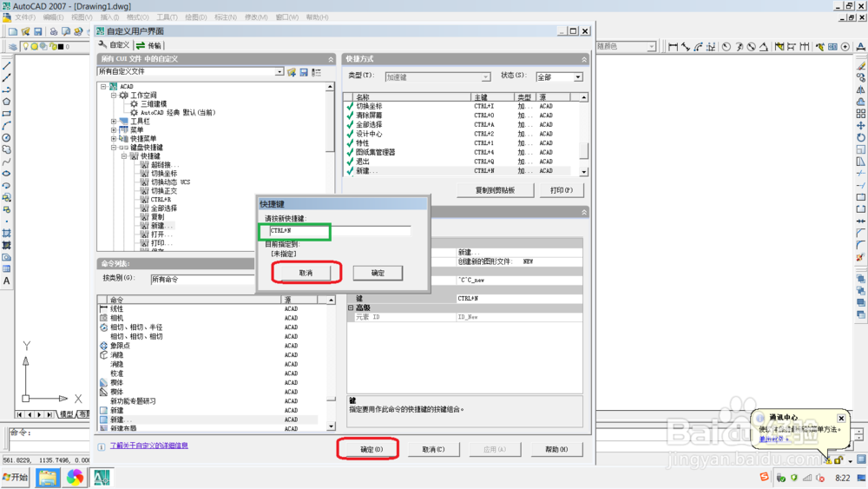Collapse the ACAD root tree node
The height and width of the screenshot is (489, 868).
(103, 86)
